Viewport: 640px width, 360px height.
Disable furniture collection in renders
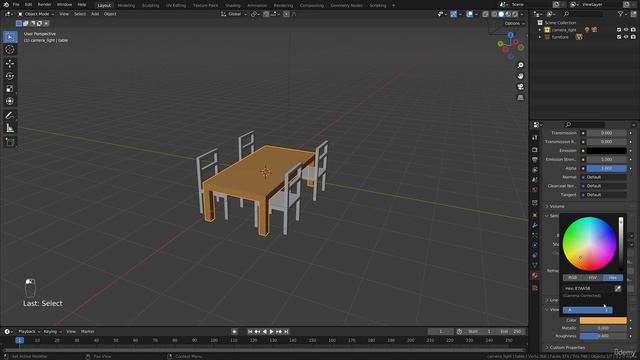[x=633, y=37]
